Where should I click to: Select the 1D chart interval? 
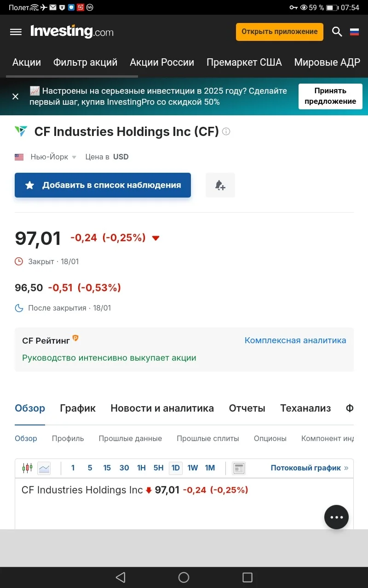click(175, 468)
